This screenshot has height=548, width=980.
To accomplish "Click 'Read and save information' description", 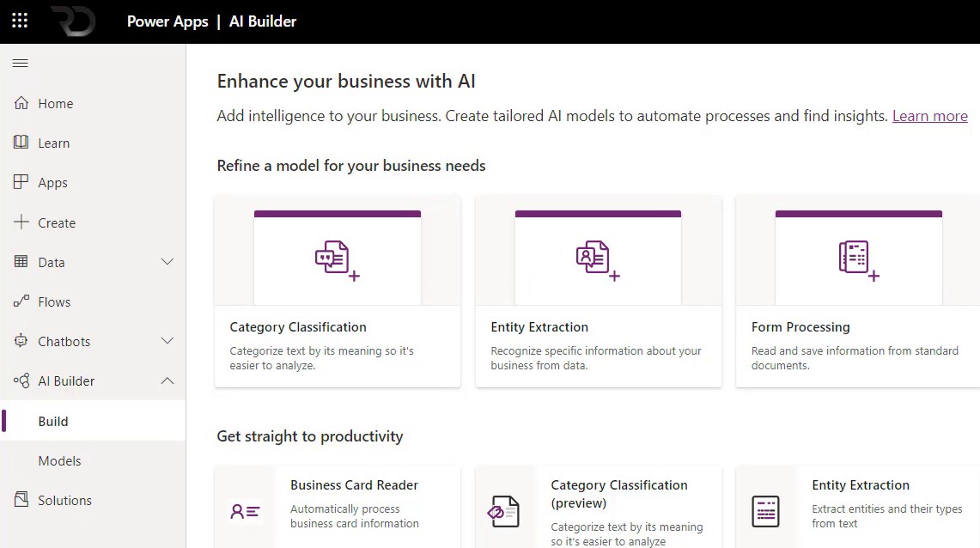I will (855, 358).
